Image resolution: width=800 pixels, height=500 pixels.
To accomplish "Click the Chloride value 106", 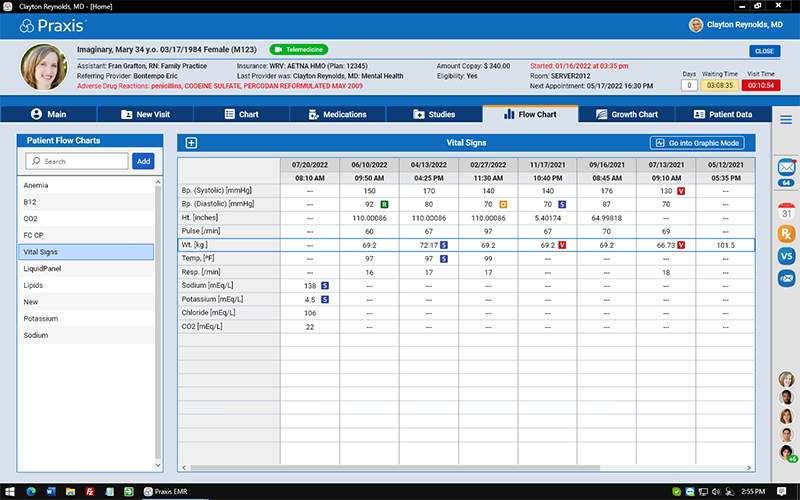I will click(310, 313).
